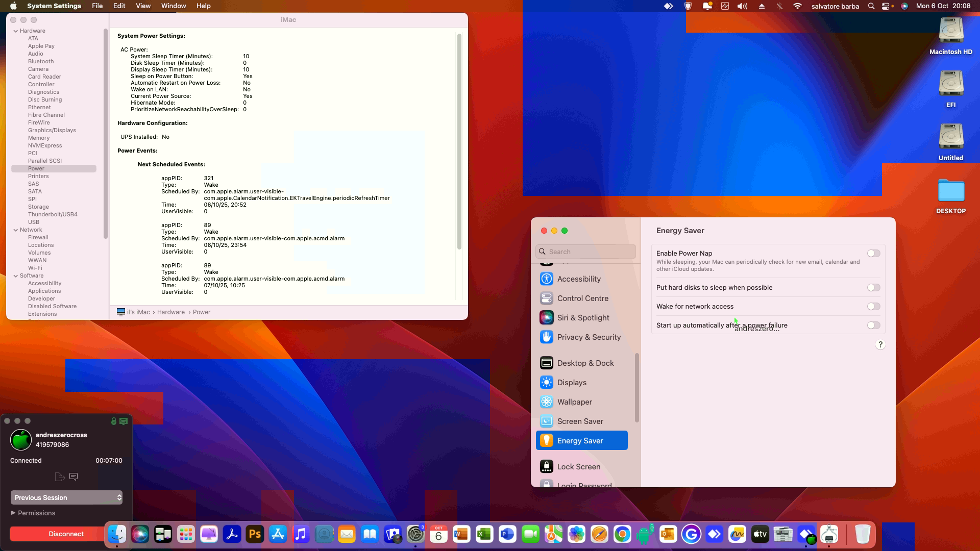The height and width of the screenshot is (551, 980).
Task: Enable Wake for network access
Action: pos(873,306)
